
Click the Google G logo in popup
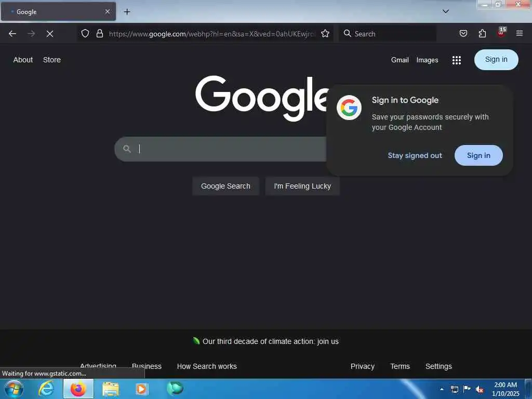coord(349,108)
